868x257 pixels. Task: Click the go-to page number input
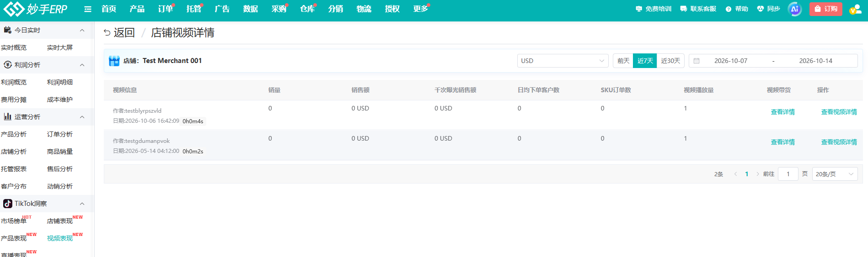pos(788,174)
